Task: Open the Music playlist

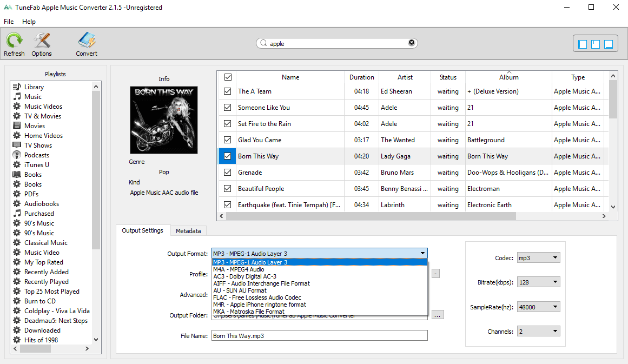Action: pos(33,96)
